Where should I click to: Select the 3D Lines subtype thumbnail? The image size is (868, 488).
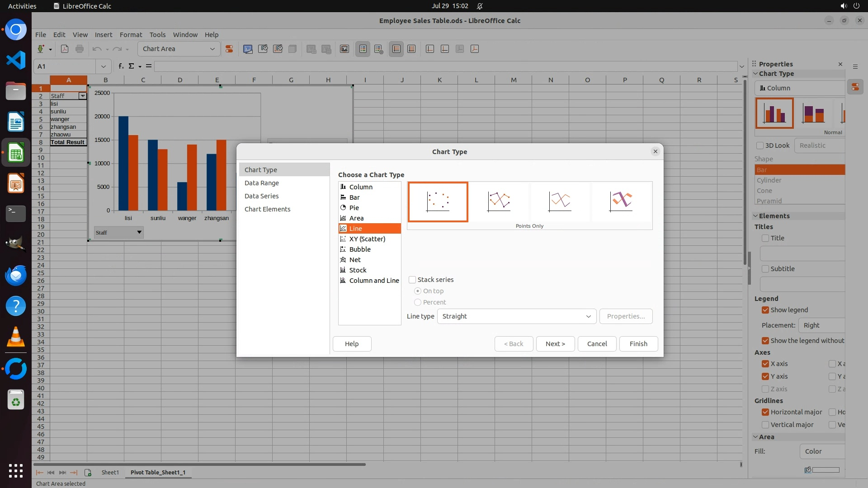point(621,202)
